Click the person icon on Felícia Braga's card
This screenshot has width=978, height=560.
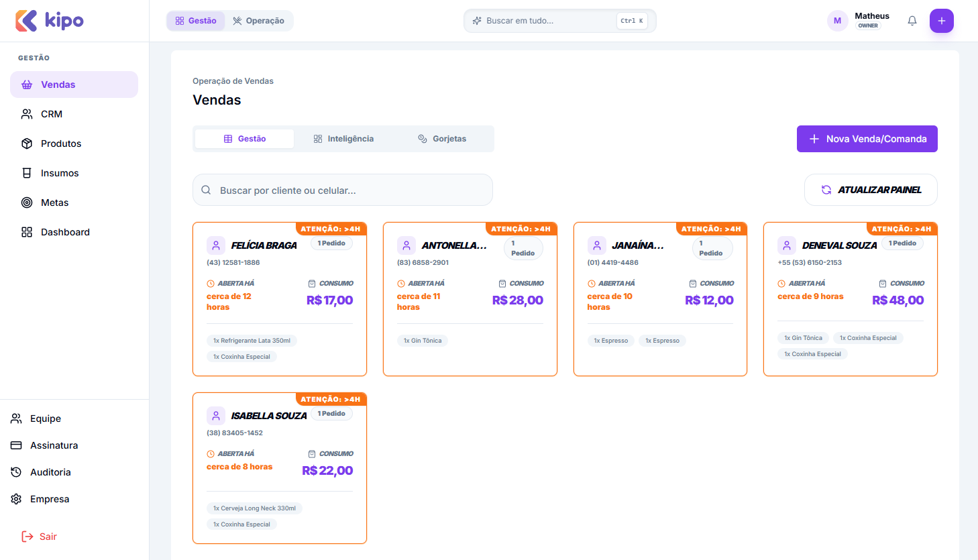[x=215, y=245]
